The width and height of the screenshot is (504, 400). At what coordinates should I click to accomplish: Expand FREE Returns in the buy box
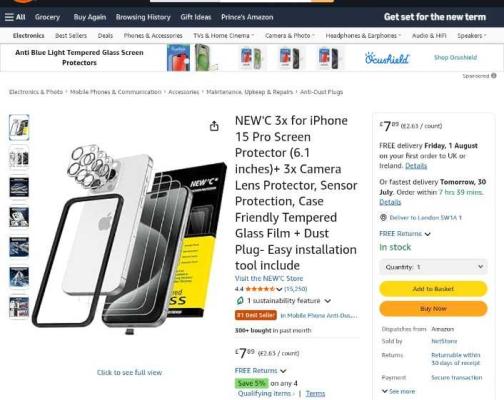coord(405,234)
